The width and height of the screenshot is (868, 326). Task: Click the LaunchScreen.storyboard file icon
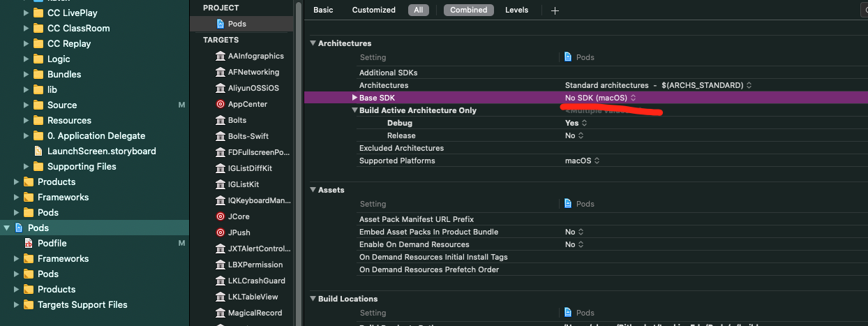pyautogui.click(x=38, y=151)
